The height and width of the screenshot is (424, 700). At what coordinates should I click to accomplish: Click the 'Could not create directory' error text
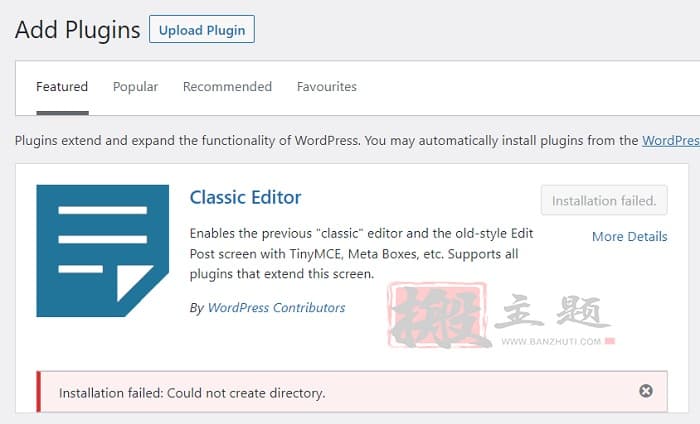click(246, 393)
